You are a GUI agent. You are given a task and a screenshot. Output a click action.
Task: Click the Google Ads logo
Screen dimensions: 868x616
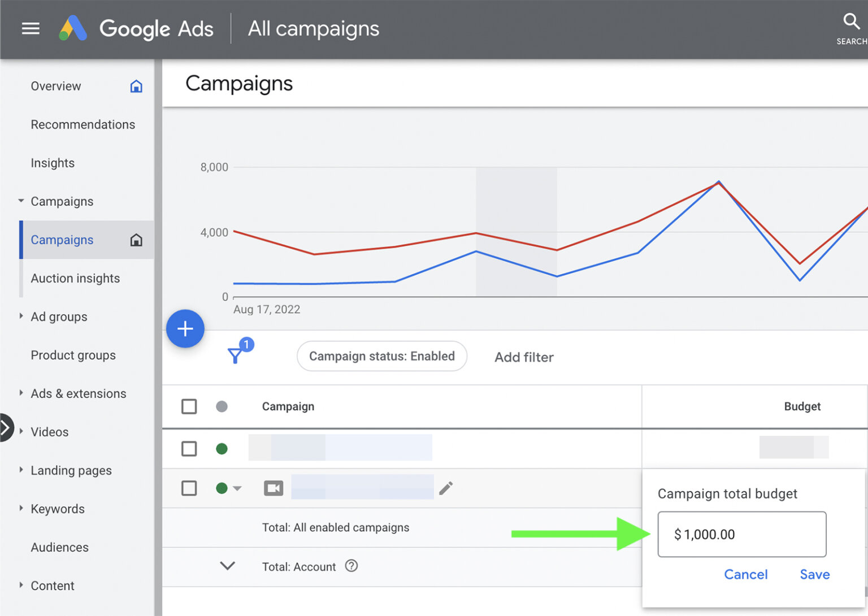pos(73,28)
